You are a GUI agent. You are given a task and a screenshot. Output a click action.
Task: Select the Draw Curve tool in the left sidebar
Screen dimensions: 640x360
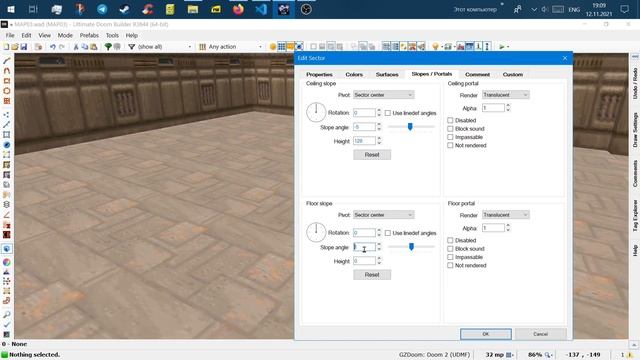(x=7, y=71)
